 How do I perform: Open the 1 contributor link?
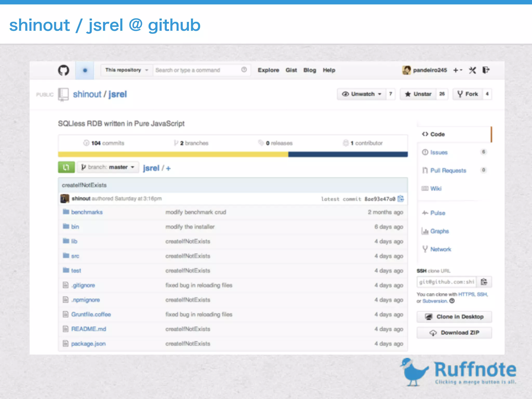363,143
